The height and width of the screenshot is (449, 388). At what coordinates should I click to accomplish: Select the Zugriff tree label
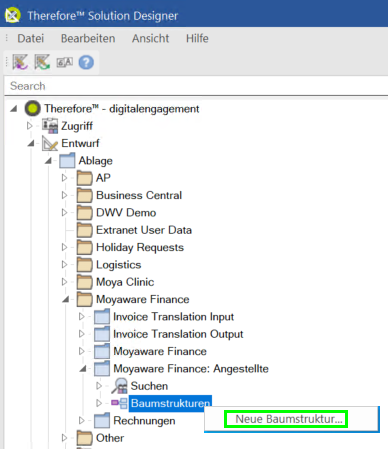77,126
